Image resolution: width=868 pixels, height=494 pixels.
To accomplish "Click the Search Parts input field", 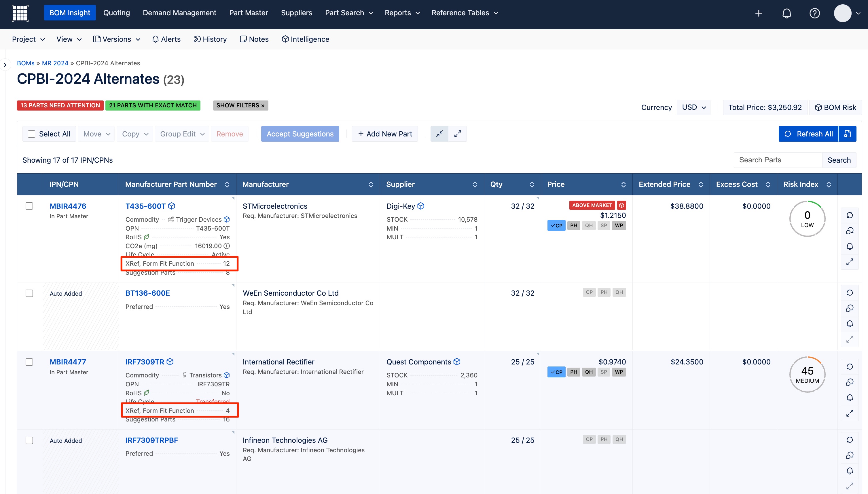I will pyautogui.click(x=778, y=160).
